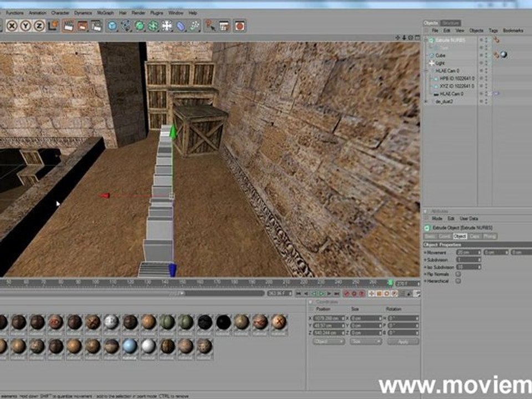The image size is (532, 399).
Task: Collapse the Extrude NURBS tree node
Action: click(426, 40)
